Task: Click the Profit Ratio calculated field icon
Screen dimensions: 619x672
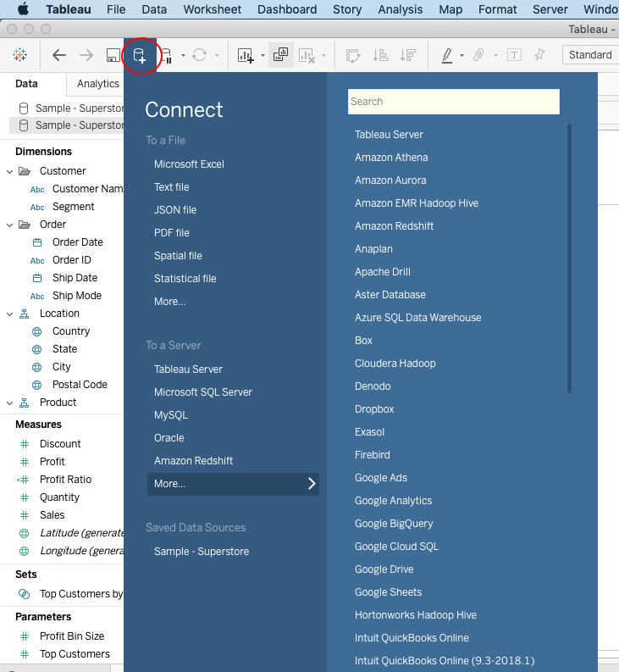Action: coord(23,480)
